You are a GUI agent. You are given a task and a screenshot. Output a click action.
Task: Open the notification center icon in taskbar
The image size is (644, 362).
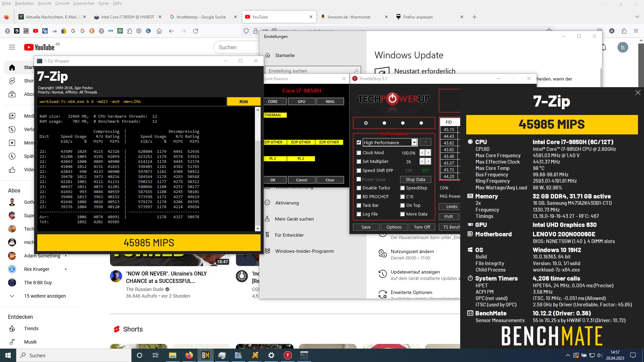pos(633,355)
